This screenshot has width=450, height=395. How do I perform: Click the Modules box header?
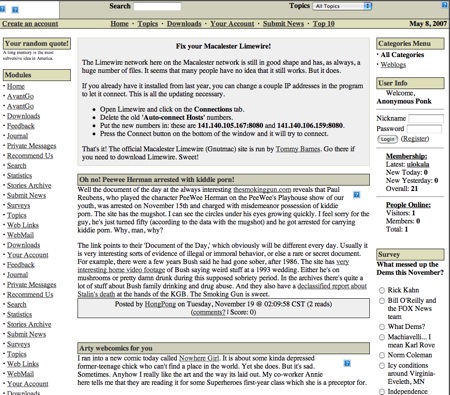[37, 75]
